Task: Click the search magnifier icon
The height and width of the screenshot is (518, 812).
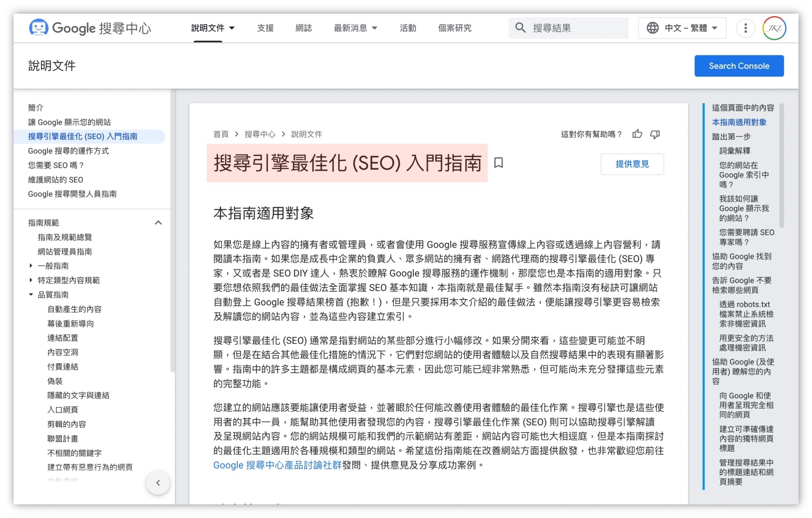Action: coord(520,28)
